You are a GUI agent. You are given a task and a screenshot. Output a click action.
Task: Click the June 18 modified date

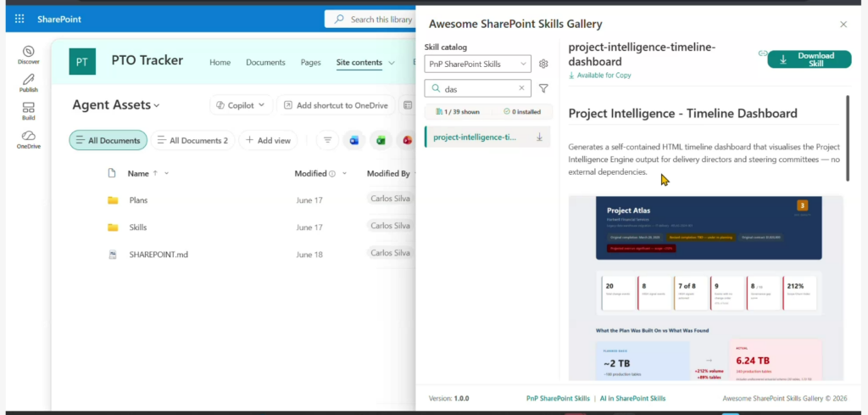tap(309, 255)
